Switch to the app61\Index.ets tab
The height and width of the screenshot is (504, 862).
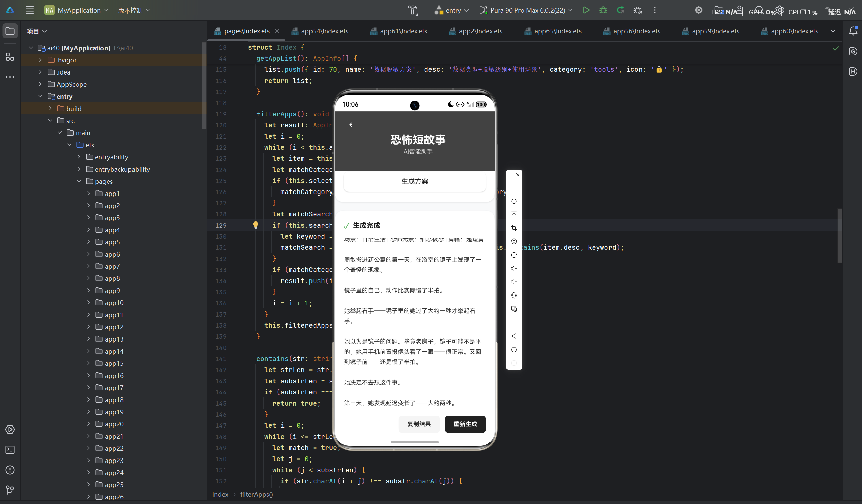tap(399, 31)
